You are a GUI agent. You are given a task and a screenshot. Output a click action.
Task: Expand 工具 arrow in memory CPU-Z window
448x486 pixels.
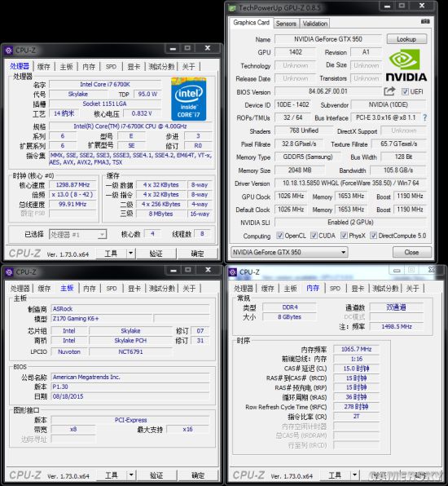(354, 475)
